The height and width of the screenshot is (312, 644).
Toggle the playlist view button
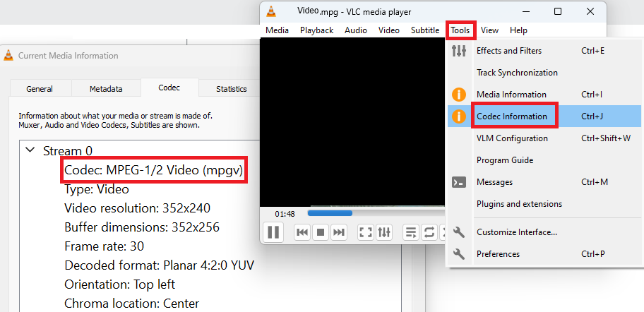(x=411, y=233)
